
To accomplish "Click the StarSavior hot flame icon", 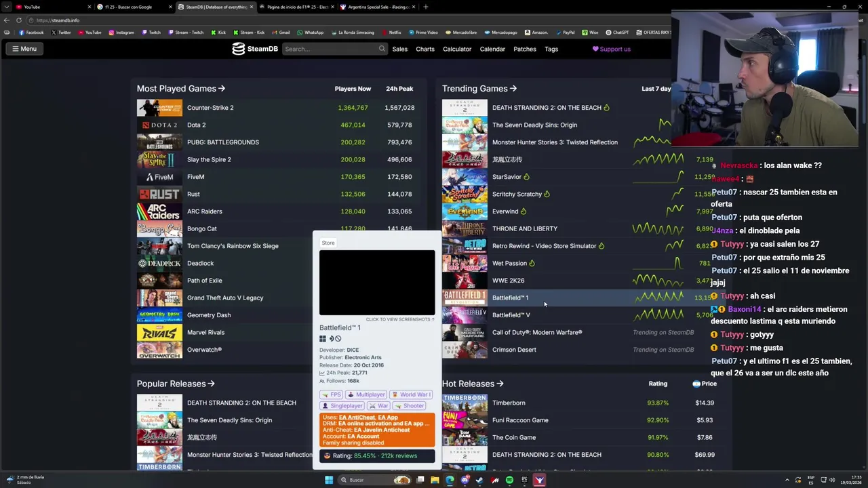I will coord(526,177).
